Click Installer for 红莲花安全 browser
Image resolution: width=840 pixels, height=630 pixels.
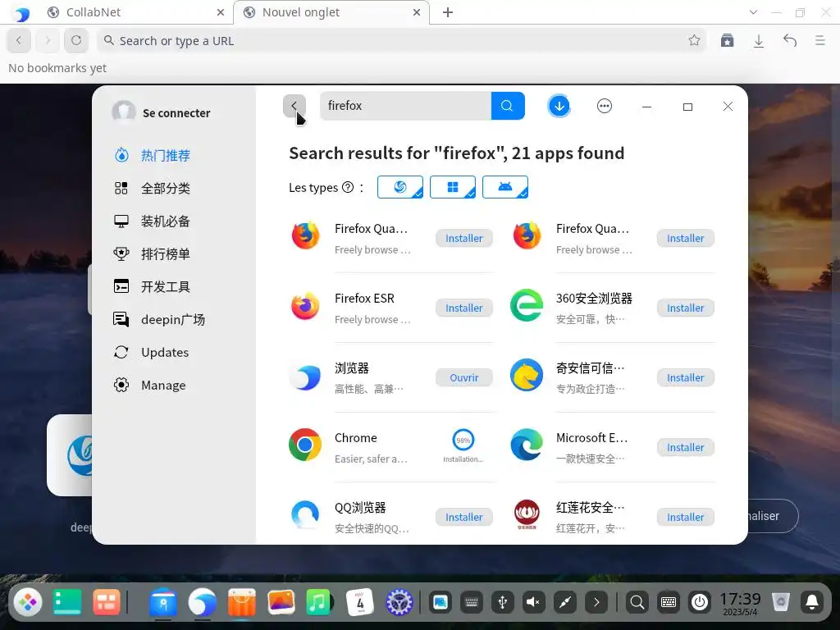(x=685, y=517)
